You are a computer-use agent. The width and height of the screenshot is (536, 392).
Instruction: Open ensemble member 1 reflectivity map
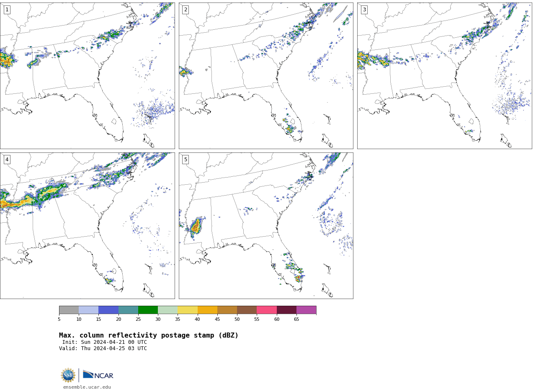[87, 75]
